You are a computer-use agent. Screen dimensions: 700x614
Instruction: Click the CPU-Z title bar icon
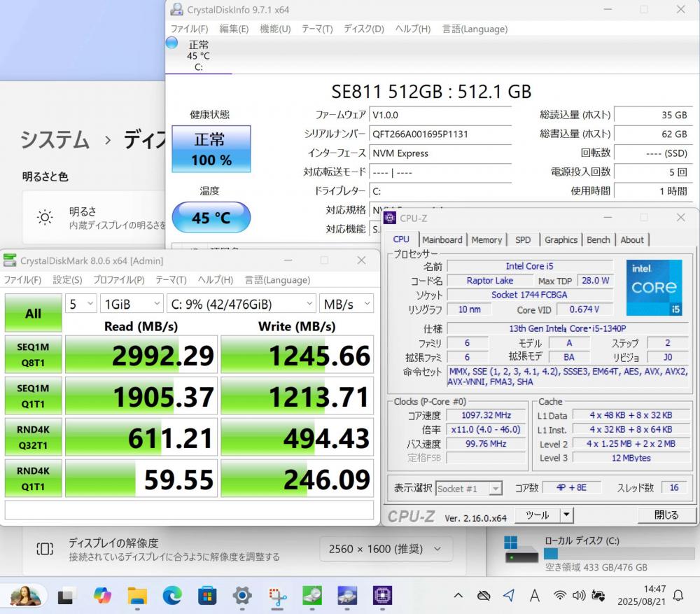point(390,218)
